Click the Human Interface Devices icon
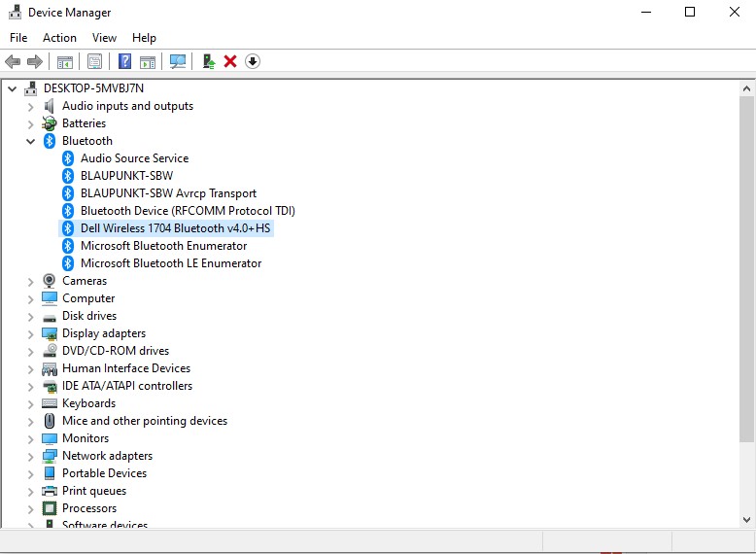This screenshot has width=756, height=554. 50,368
